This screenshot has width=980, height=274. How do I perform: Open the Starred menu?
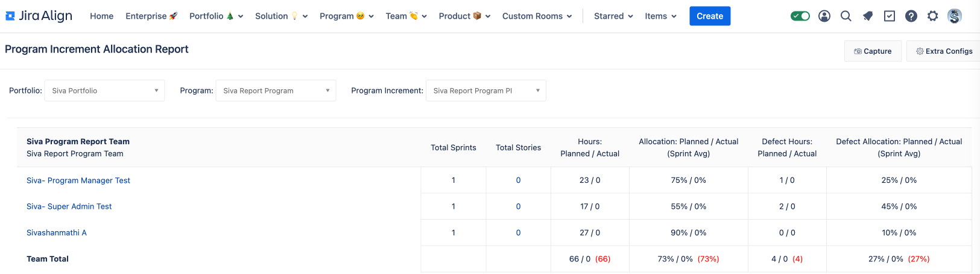(x=613, y=16)
